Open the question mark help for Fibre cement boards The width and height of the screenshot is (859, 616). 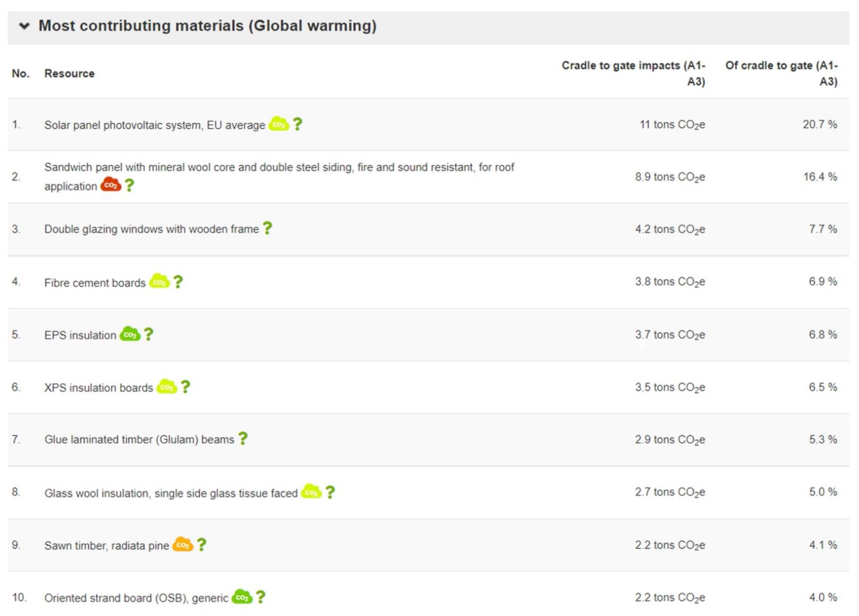click(178, 282)
